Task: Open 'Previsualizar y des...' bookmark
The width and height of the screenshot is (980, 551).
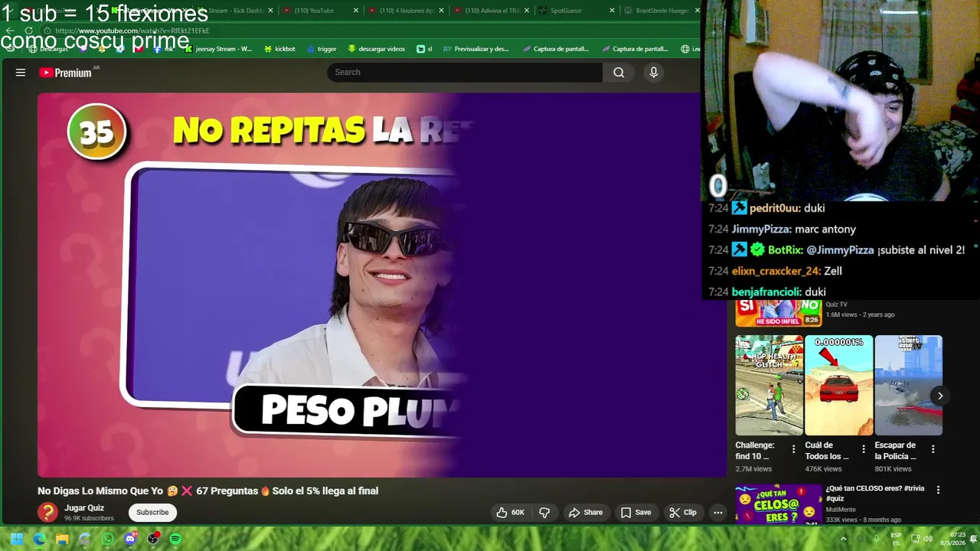Action: coord(475,49)
